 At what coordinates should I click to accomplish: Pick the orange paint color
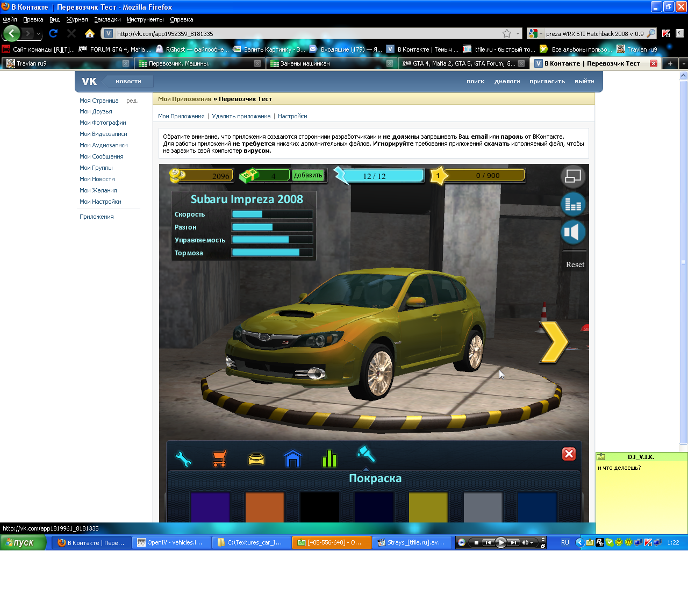[264, 507]
